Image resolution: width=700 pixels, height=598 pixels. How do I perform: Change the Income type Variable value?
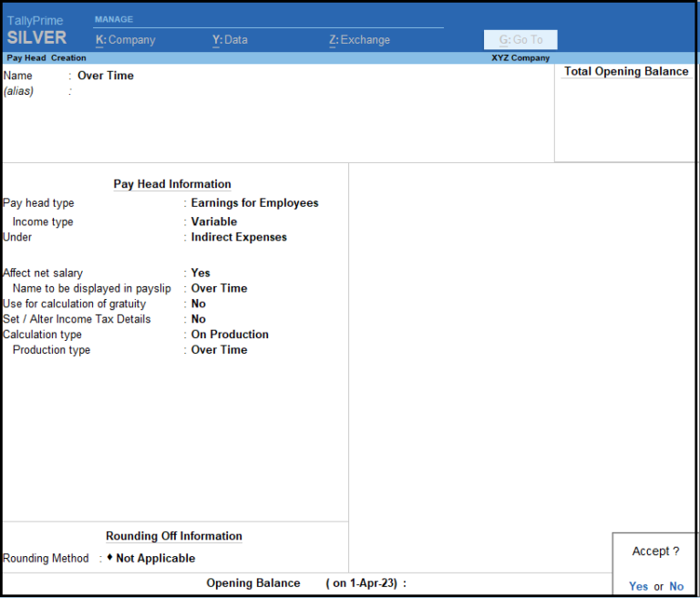[x=214, y=222]
